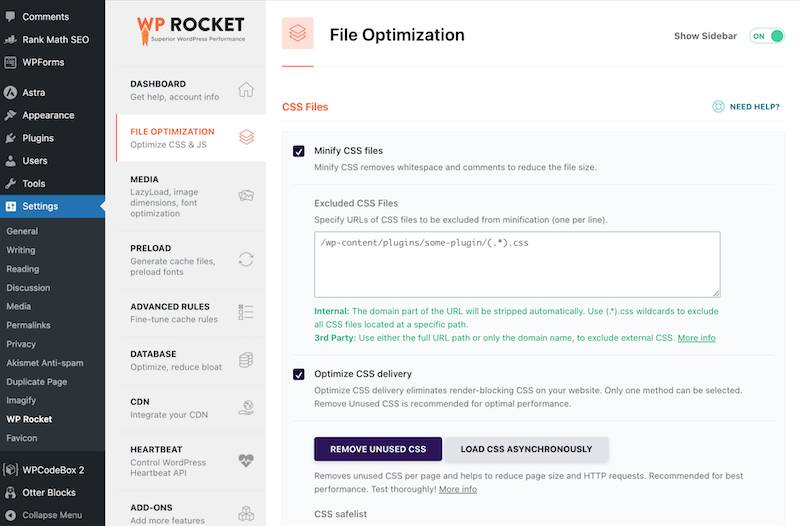This screenshot has height=526, width=800.
Task: Click the Optimize CSS delivery label
Action: pyautogui.click(x=363, y=373)
